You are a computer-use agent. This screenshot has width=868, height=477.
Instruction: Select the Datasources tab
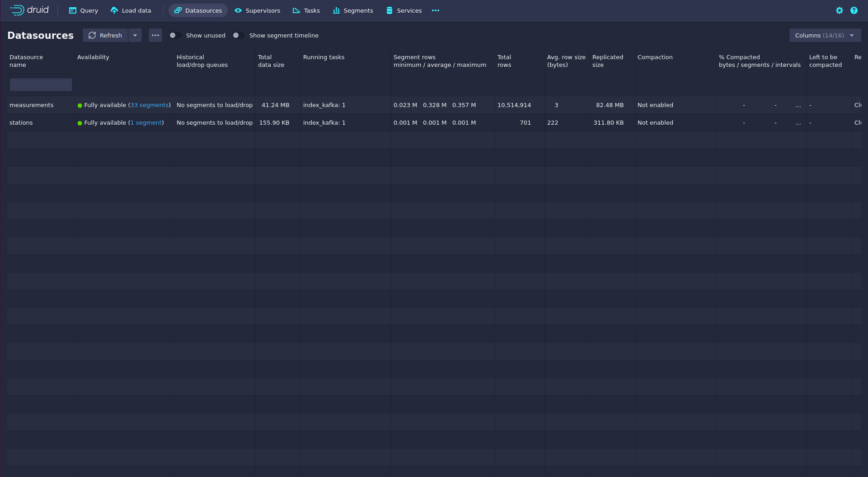tap(198, 10)
